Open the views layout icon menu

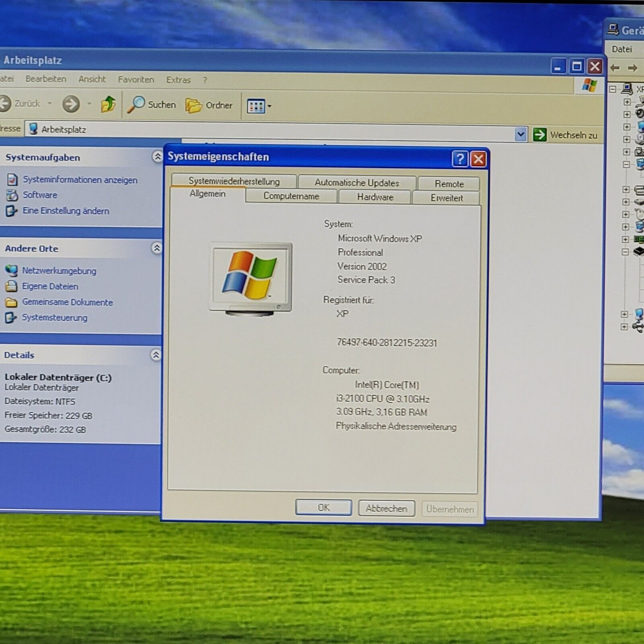[x=258, y=106]
